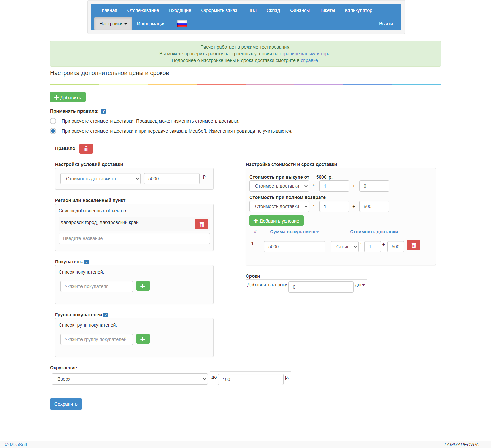Open the Калькулятор menu item
The height and width of the screenshot is (448, 491).
click(359, 10)
